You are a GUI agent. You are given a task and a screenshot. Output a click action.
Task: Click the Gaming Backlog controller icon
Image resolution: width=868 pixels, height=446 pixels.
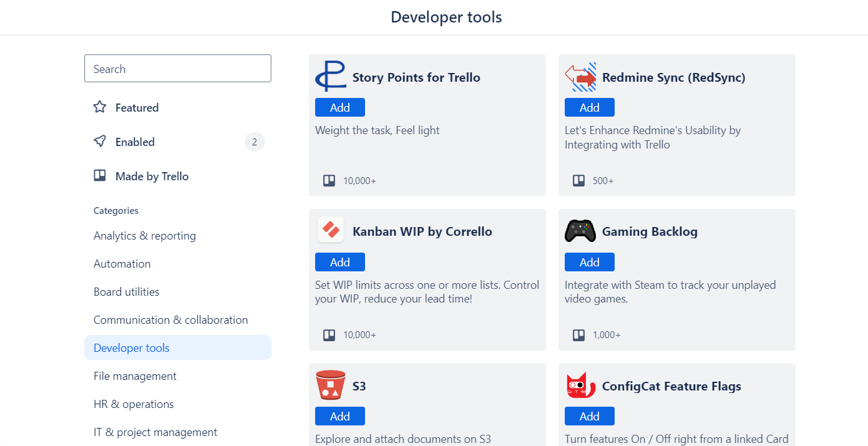point(580,231)
